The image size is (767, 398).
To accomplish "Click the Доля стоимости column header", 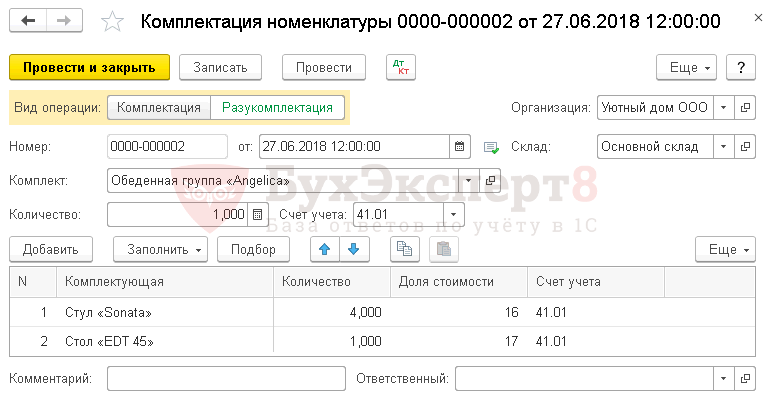I will click(459, 282).
